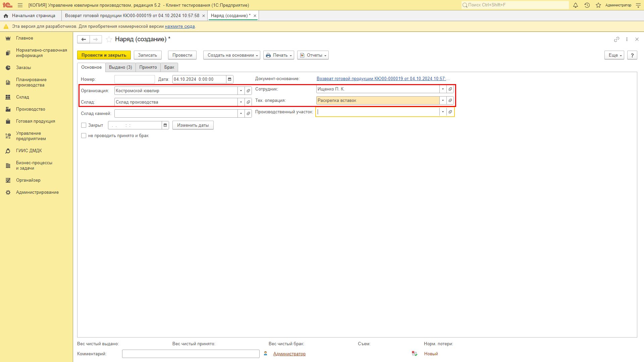Open Организация record with open icon
The width and height of the screenshot is (644, 362).
pos(249,91)
